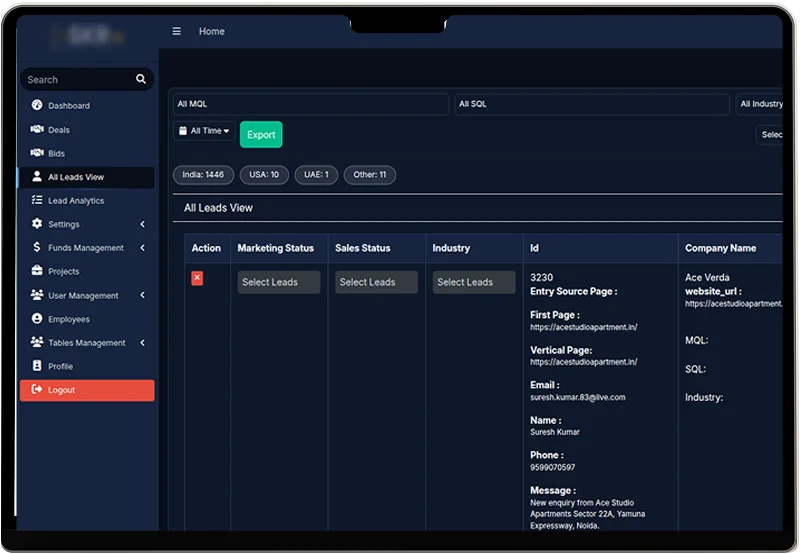Click the Profile badge icon

(37, 365)
